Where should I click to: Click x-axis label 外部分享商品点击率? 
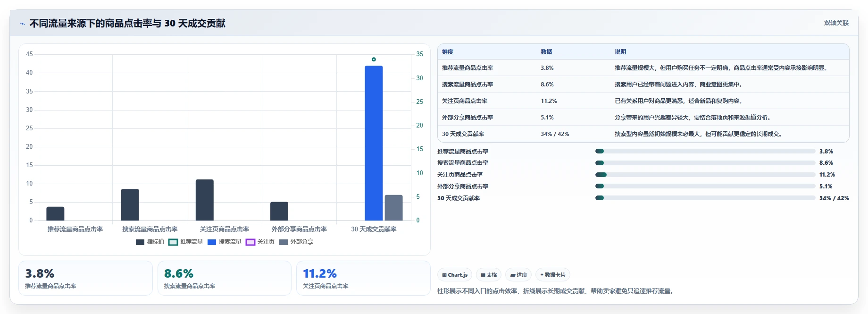click(x=299, y=229)
